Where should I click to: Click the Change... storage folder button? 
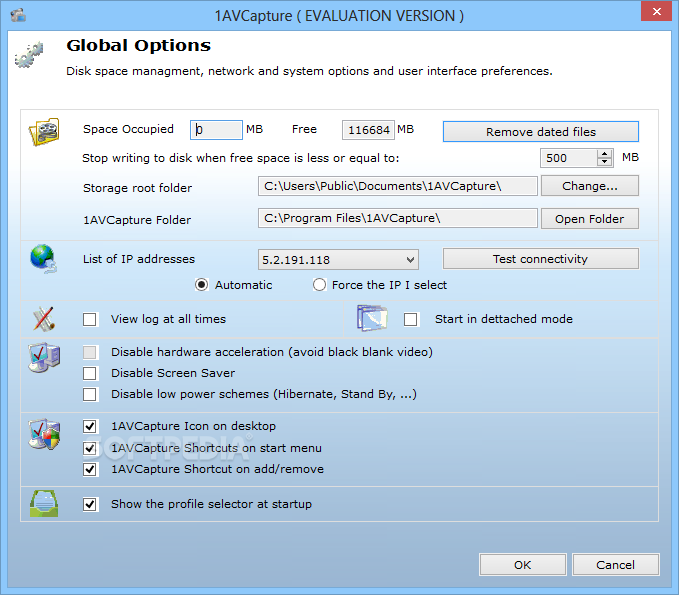tap(589, 186)
